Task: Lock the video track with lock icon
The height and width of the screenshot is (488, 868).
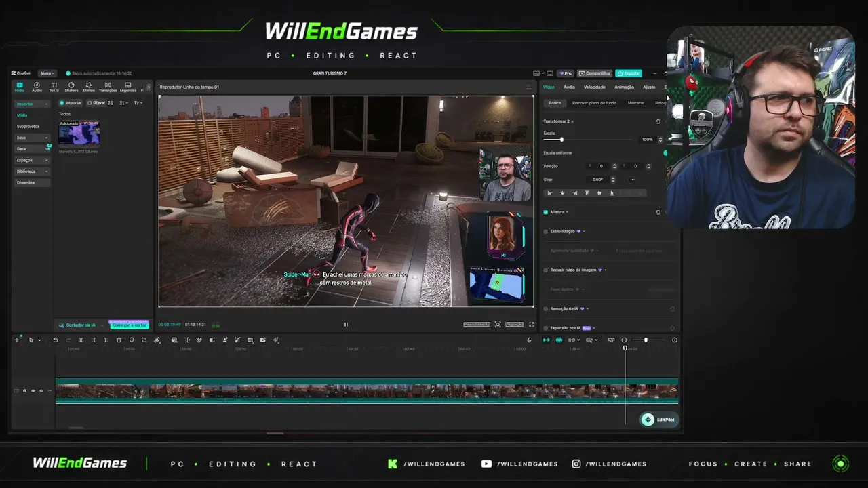Action: coord(24,391)
